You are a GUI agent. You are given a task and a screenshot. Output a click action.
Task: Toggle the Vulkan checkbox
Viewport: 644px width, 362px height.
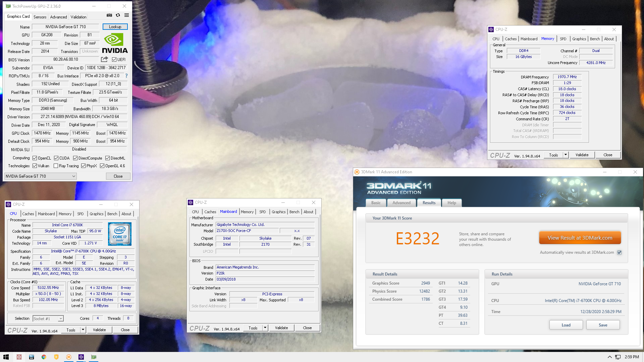[x=35, y=166]
